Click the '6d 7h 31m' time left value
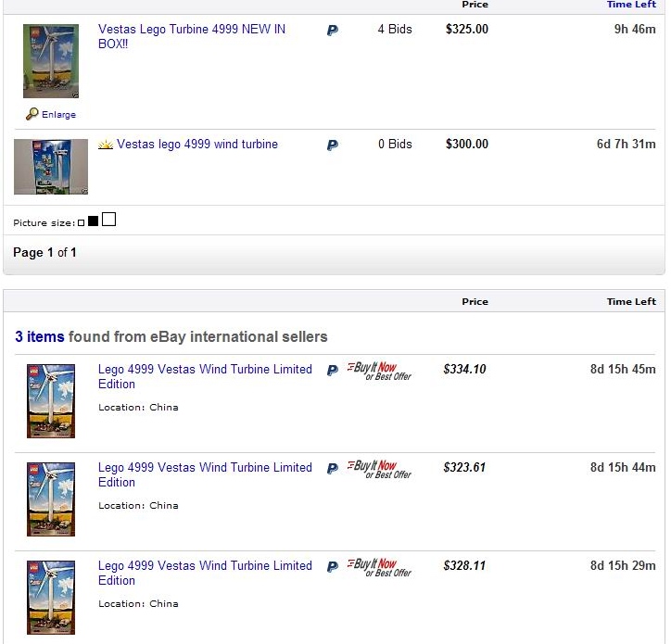The image size is (671, 644). pyautogui.click(x=627, y=145)
